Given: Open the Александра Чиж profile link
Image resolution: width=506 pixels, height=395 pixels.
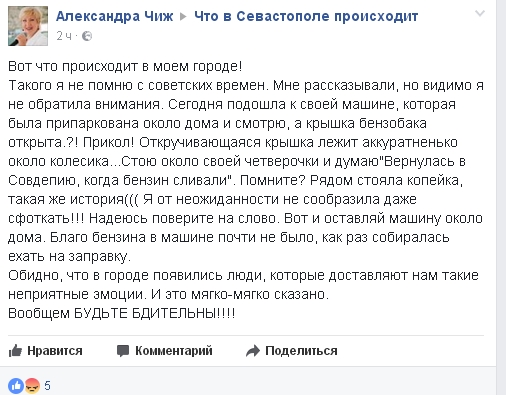Looking at the screenshot, I should tap(115, 16).
